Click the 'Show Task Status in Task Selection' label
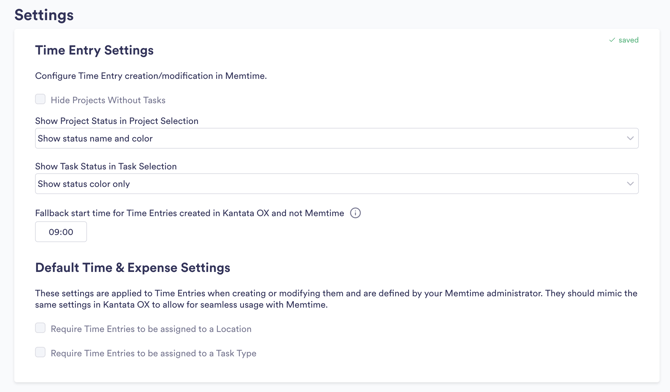The image size is (670, 392). pos(106,166)
